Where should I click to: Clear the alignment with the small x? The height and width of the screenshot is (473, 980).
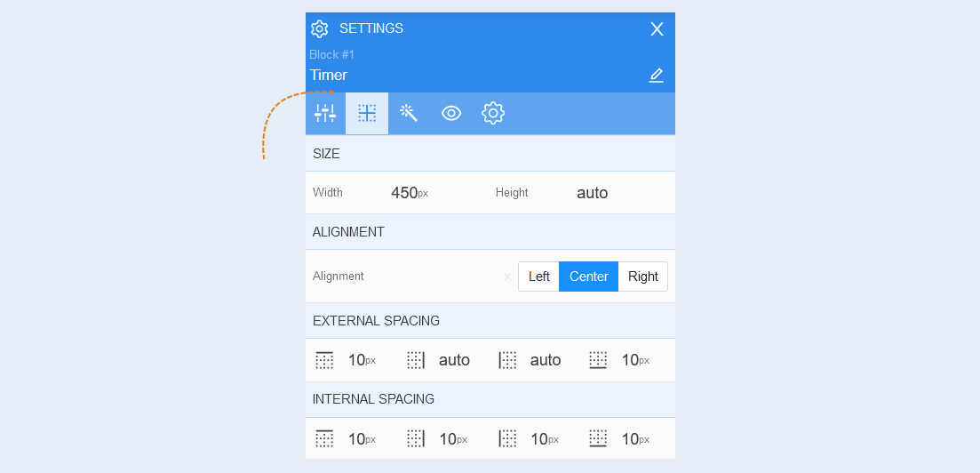pyautogui.click(x=507, y=277)
